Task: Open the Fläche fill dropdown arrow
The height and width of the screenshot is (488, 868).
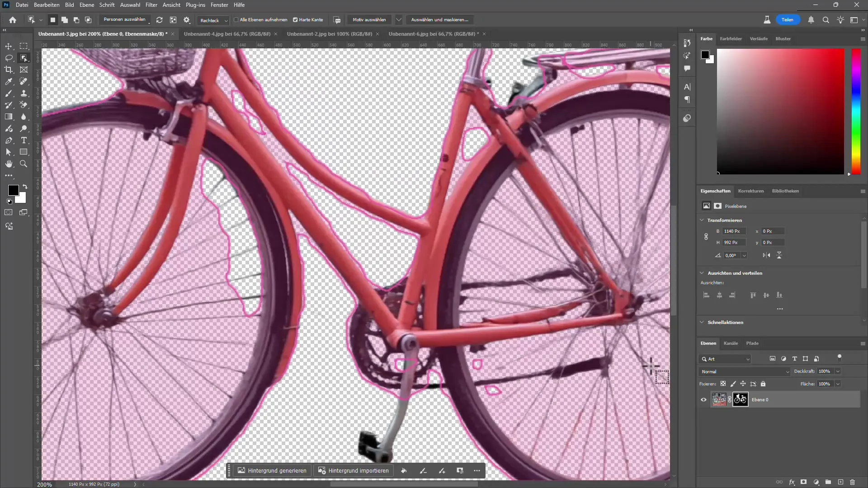Action: point(838,384)
